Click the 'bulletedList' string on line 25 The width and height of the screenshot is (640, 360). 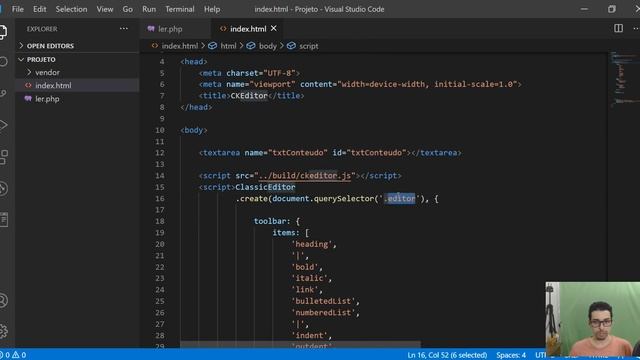click(323, 301)
